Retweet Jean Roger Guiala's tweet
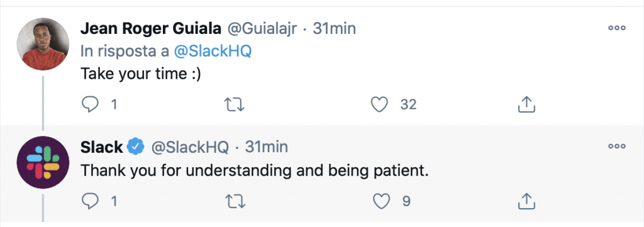Image resolution: width=644 pixels, height=227 pixels. [235, 104]
